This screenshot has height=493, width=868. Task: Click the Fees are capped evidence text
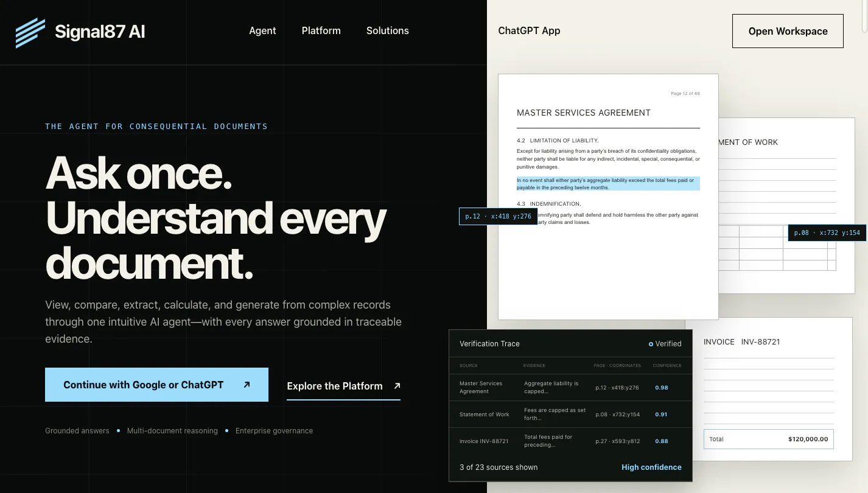point(555,414)
